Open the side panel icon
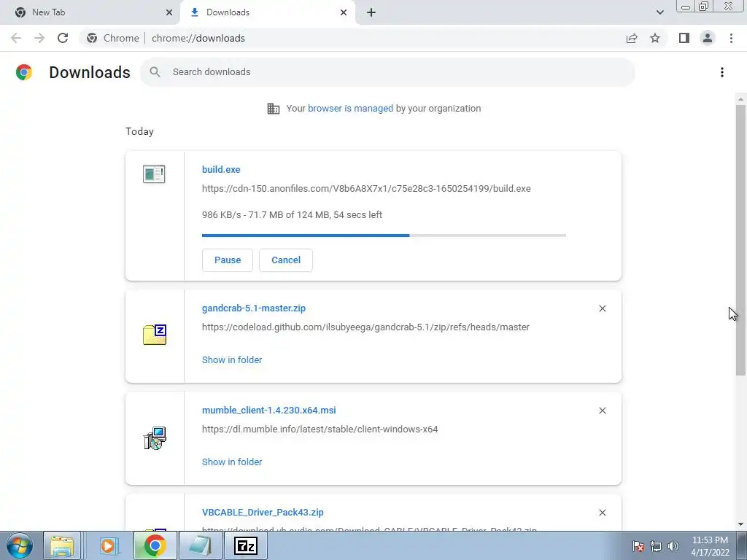The image size is (747, 560). (x=684, y=38)
